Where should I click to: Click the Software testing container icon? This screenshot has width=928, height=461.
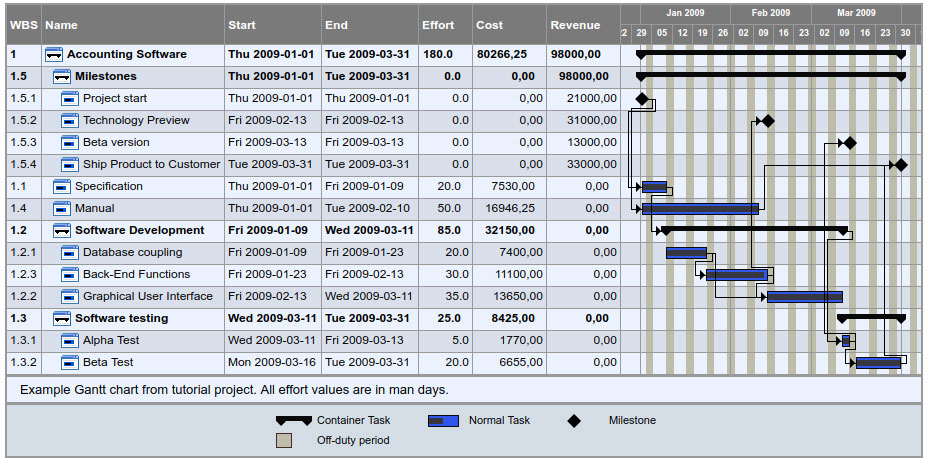tap(62, 318)
